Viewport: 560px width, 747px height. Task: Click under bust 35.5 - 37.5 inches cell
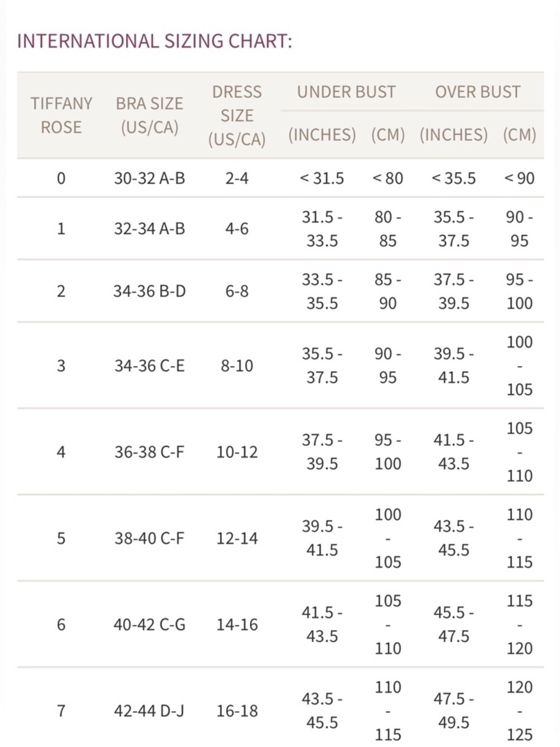click(322, 366)
